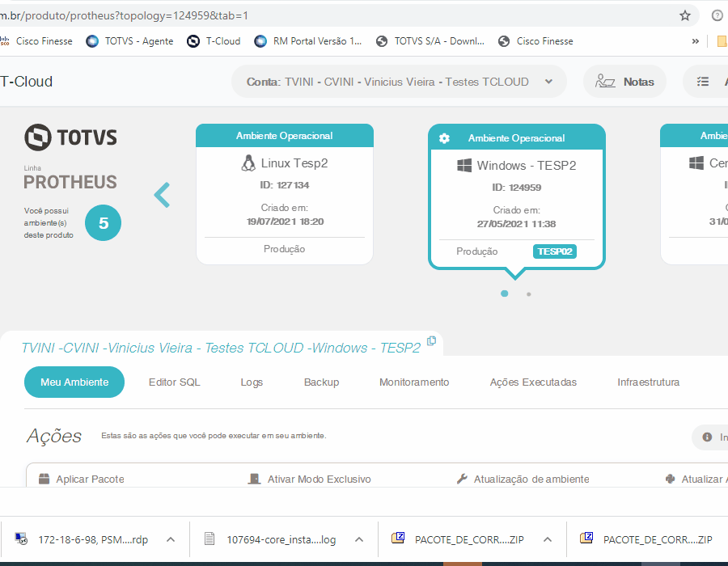Expand options for the log download
The width and height of the screenshot is (728, 566).
tap(359, 539)
